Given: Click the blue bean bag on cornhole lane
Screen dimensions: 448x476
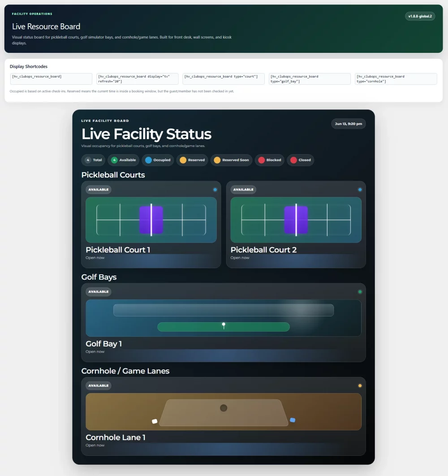Looking at the screenshot, I should [293, 420].
